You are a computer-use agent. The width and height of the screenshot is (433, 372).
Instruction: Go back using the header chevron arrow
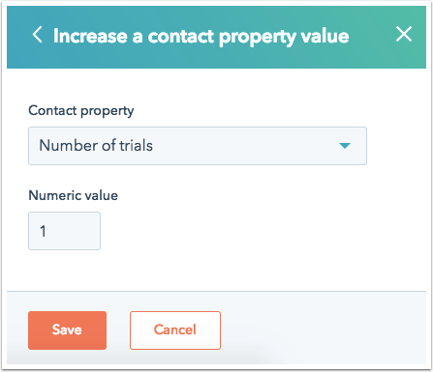37,35
